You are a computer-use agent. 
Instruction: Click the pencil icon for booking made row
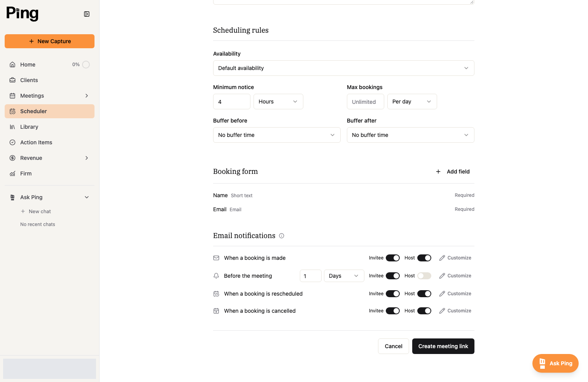(x=442, y=258)
